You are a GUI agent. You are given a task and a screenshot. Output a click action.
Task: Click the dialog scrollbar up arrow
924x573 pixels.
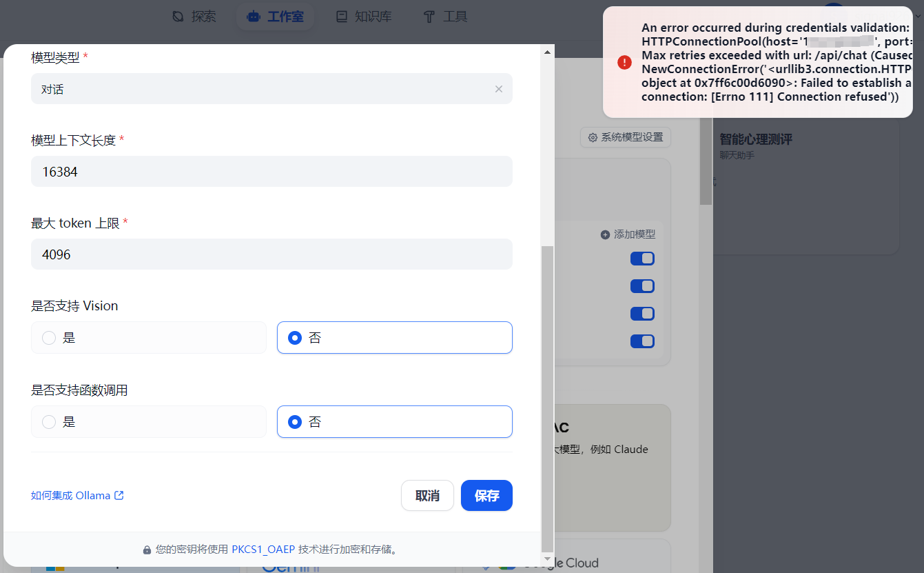tap(548, 52)
